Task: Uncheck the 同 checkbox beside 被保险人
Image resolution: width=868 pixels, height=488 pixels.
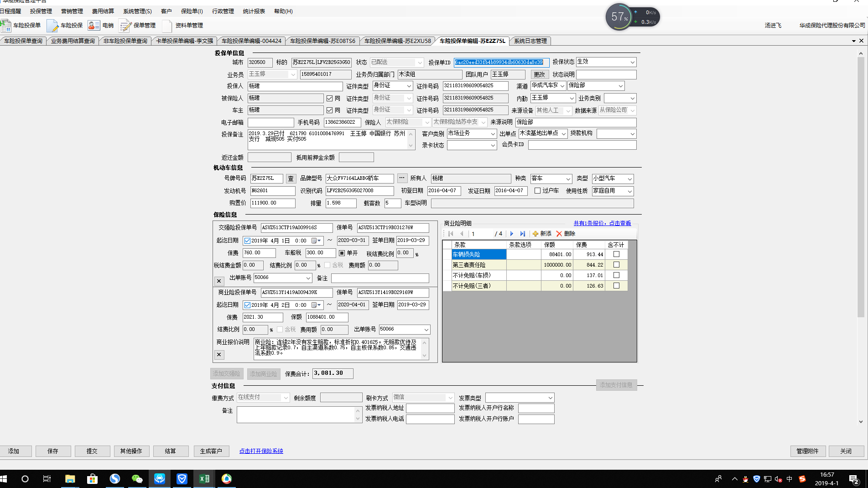Action: click(329, 98)
